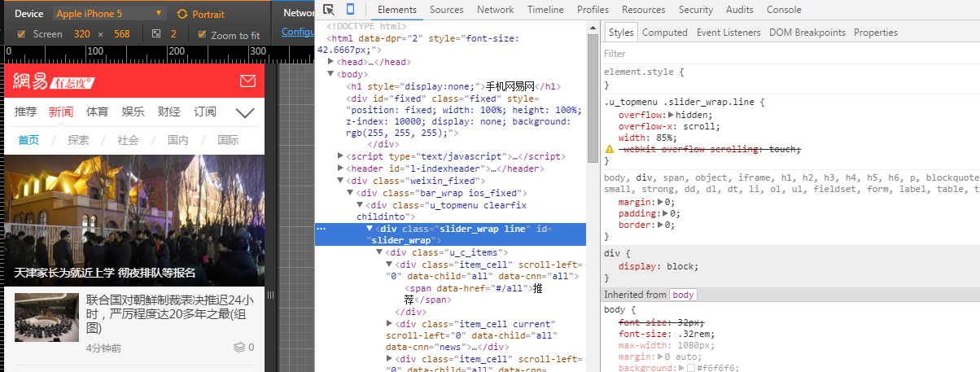
Task: Collapse the div u_c_items node
Action: click(379, 252)
